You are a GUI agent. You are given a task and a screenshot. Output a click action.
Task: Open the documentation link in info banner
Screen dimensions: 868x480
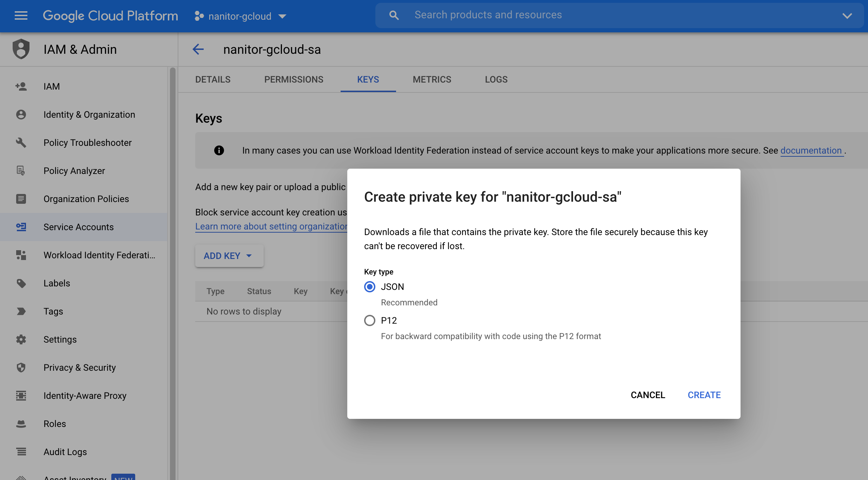(x=811, y=151)
